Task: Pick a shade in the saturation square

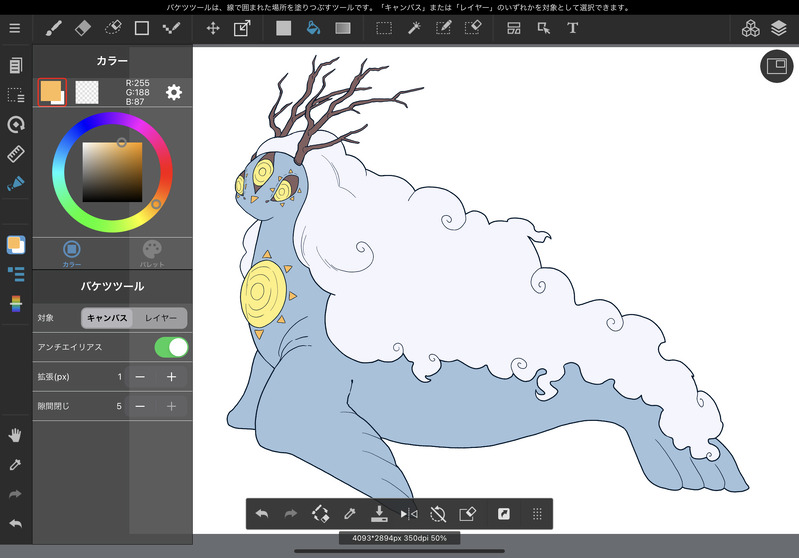Action: point(112,172)
